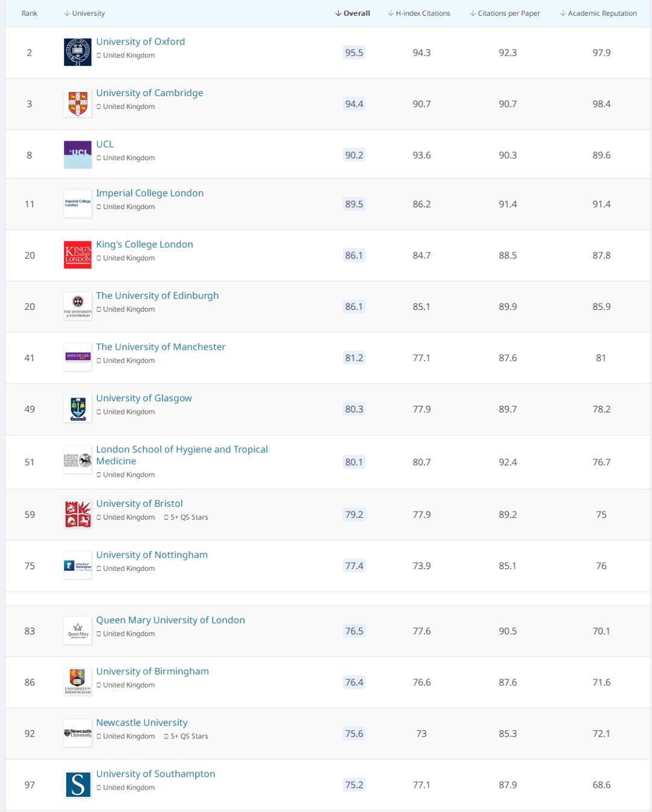Expand the Citations per Paper sort arrow

coord(473,13)
